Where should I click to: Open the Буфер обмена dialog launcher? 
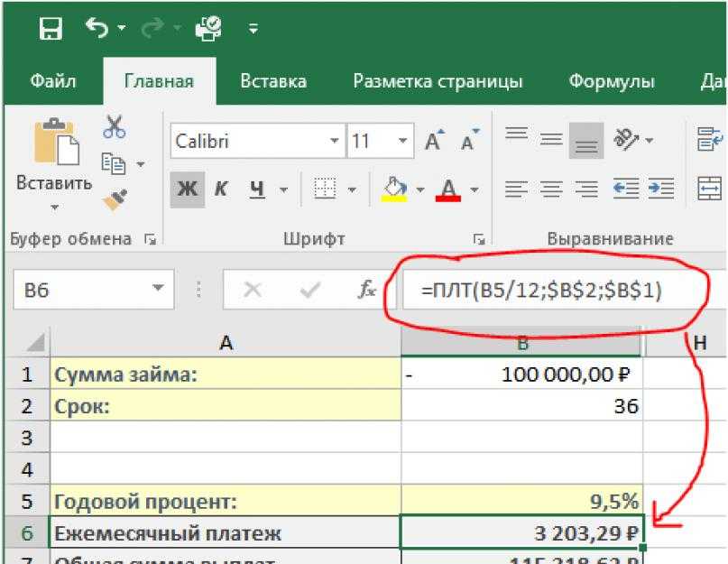[x=151, y=239]
